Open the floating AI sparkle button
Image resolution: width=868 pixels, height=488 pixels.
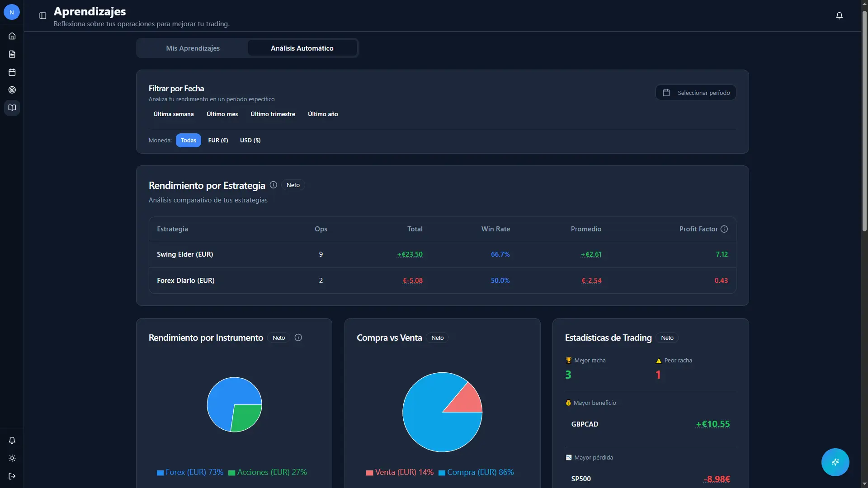835,462
